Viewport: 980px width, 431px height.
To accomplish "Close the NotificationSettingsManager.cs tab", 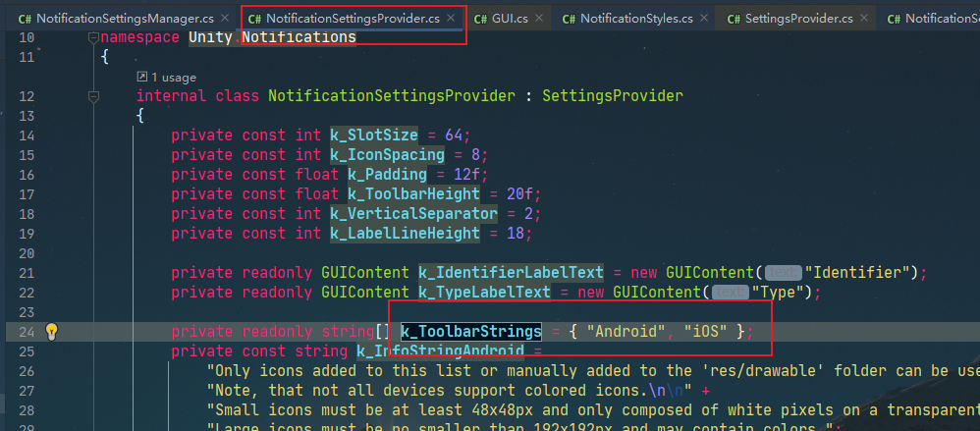I will [x=224, y=18].
